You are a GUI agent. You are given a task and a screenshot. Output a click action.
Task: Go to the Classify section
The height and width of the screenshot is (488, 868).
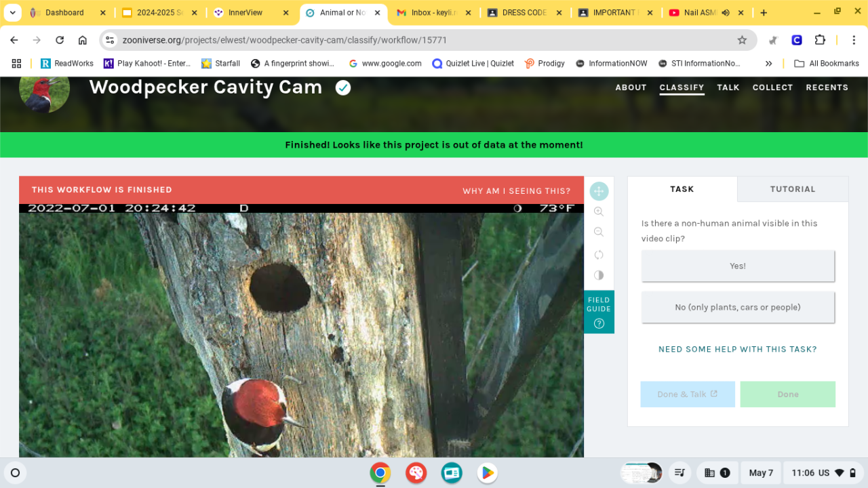(682, 87)
